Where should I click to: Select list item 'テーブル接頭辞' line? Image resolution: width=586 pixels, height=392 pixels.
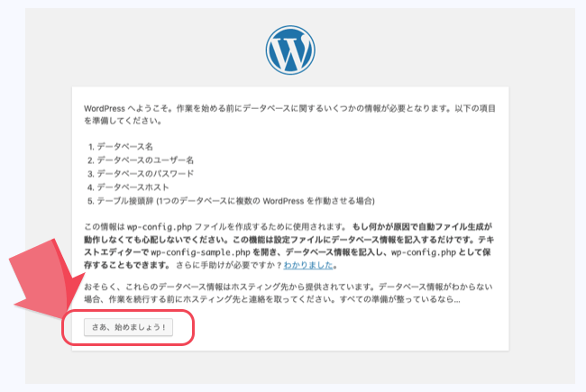(x=231, y=201)
